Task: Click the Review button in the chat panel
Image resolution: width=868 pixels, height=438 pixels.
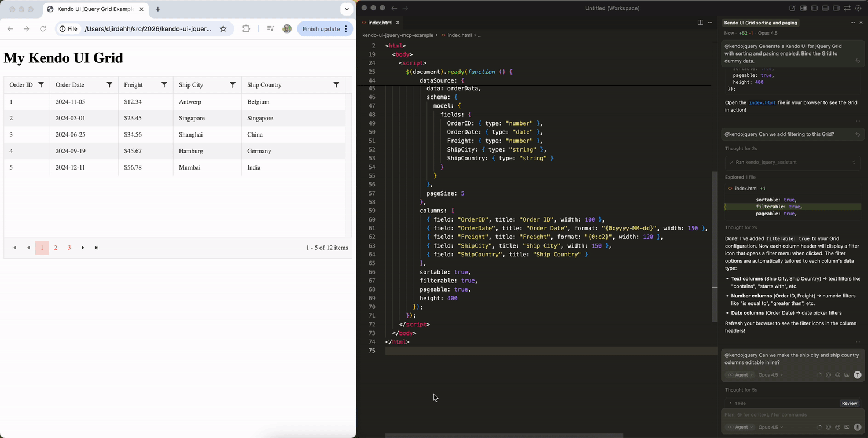Action: [849, 403]
